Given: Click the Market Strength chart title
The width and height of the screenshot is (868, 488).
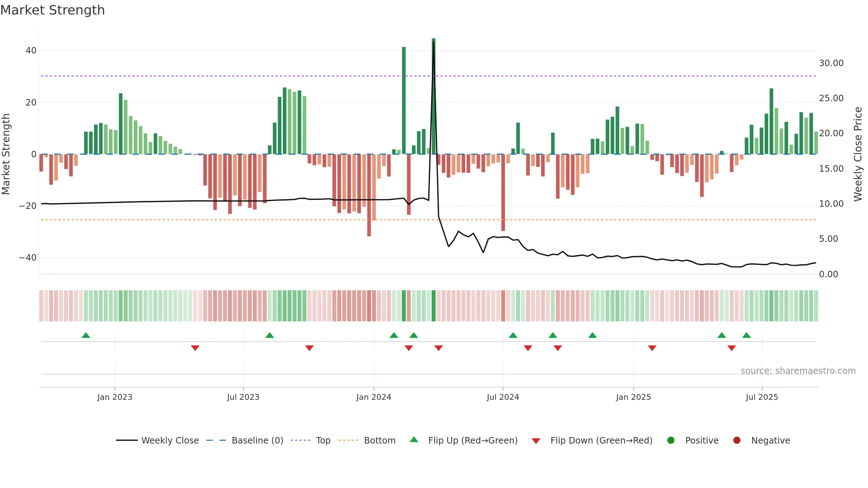Looking at the screenshot, I should tap(52, 10).
